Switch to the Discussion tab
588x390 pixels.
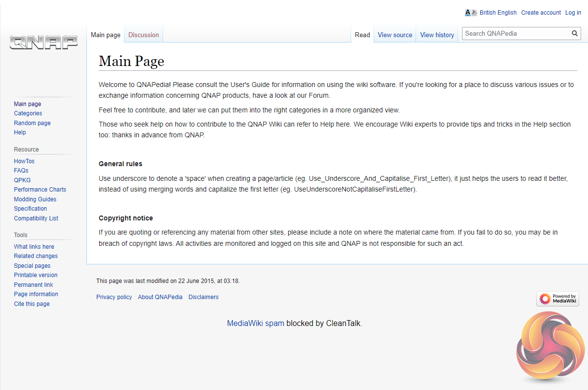144,35
